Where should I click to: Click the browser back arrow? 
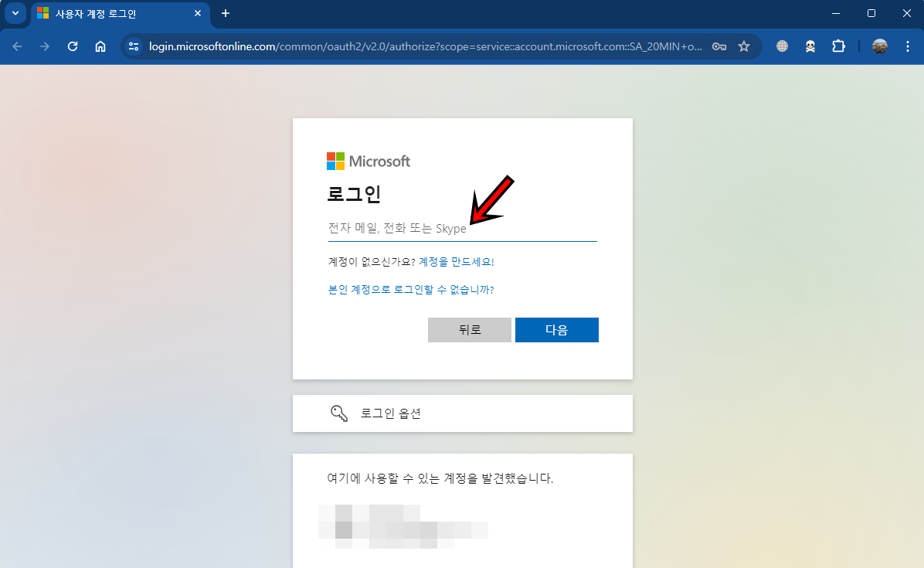[x=17, y=46]
